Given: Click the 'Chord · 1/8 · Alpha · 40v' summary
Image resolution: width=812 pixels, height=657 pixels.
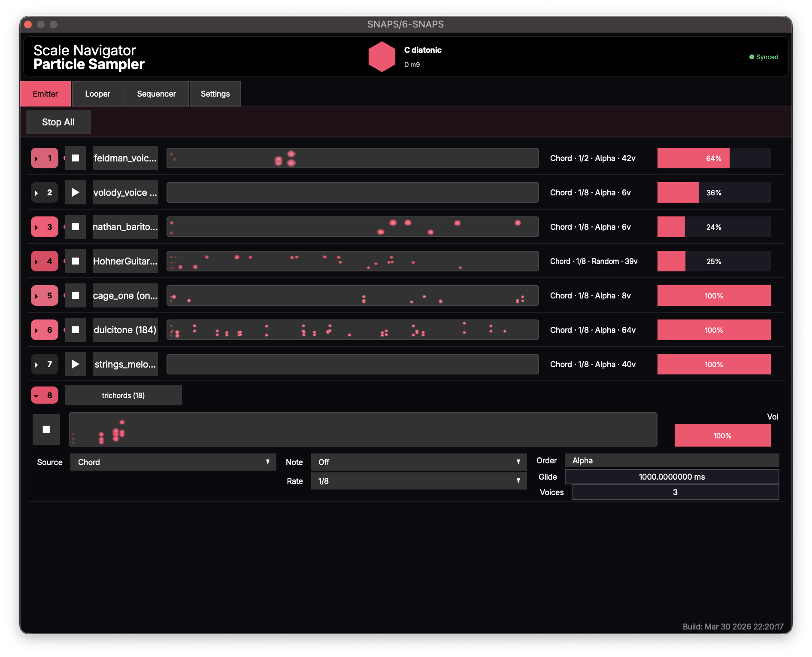Looking at the screenshot, I should (x=593, y=364).
